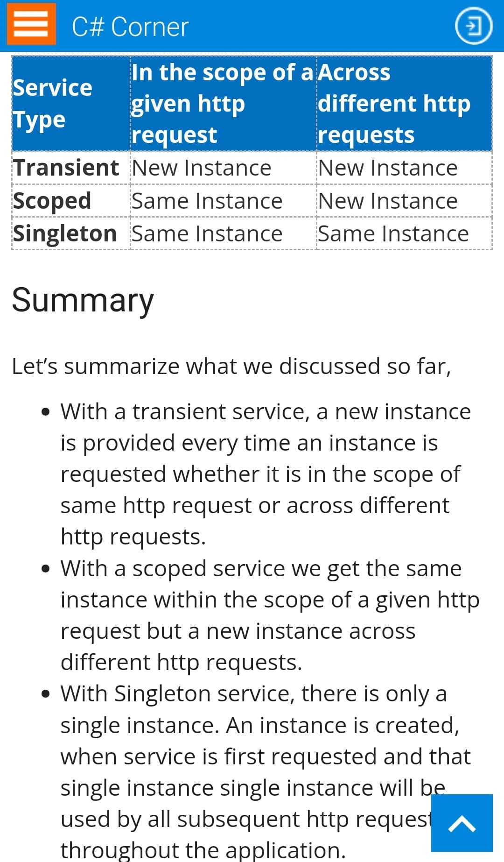Viewport: 504px width, 862px height.
Task: Open the orange hamburger menu
Action: coord(31,24)
